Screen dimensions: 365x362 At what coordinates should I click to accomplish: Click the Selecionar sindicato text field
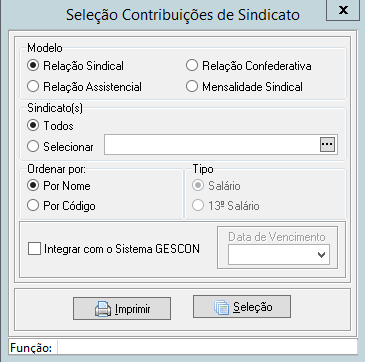coord(212,145)
